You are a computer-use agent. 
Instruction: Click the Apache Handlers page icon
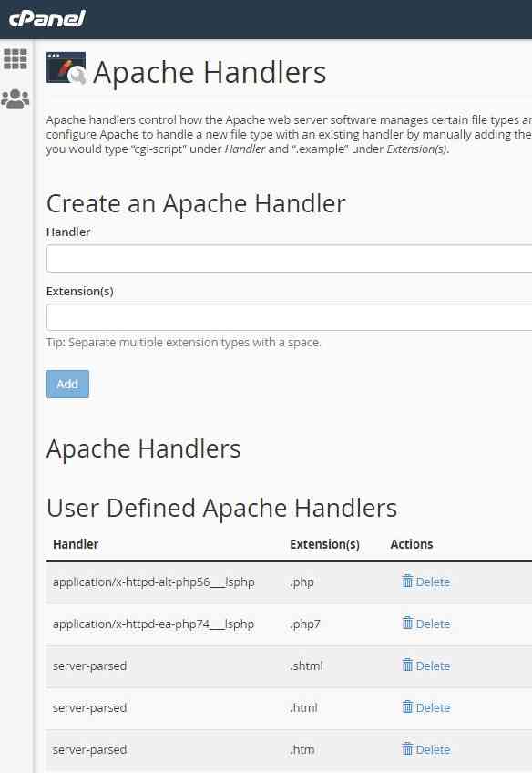(x=66, y=68)
